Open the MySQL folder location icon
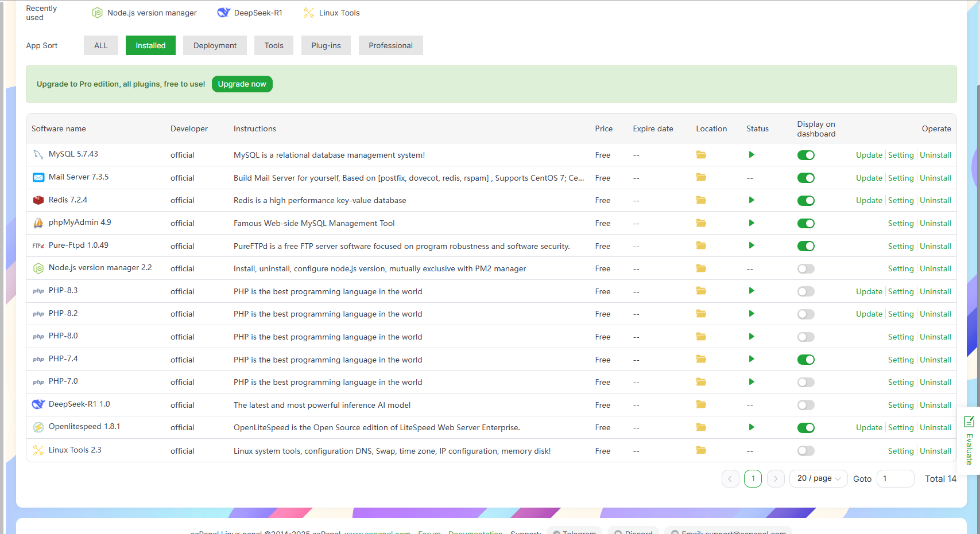The height and width of the screenshot is (534, 980). (701, 155)
